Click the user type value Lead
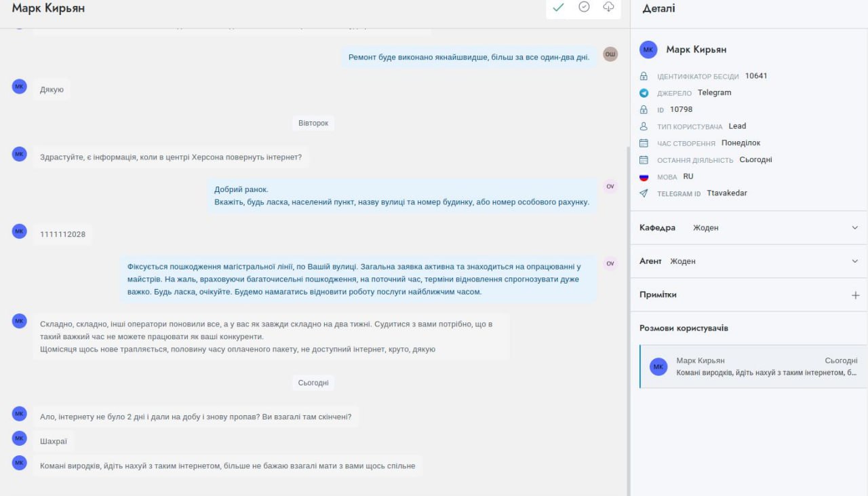This screenshot has height=496, width=868. [737, 126]
